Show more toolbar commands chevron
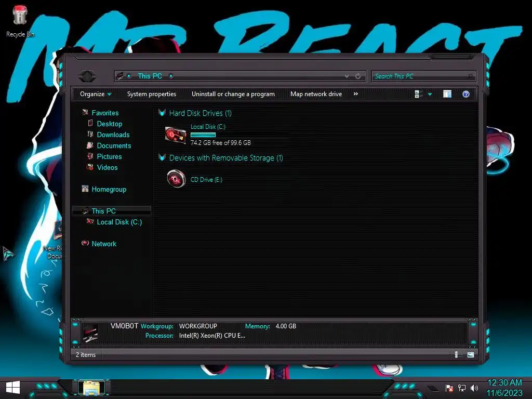The height and width of the screenshot is (399, 532). (x=355, y=94)
